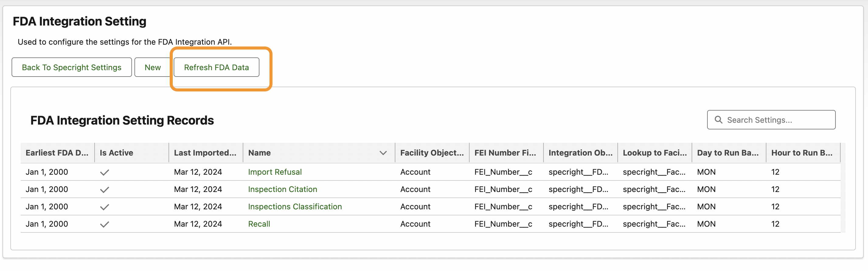Focus the Search Settings input field
Viewport: 868px width, 271px height.
[x=775, y=120]
